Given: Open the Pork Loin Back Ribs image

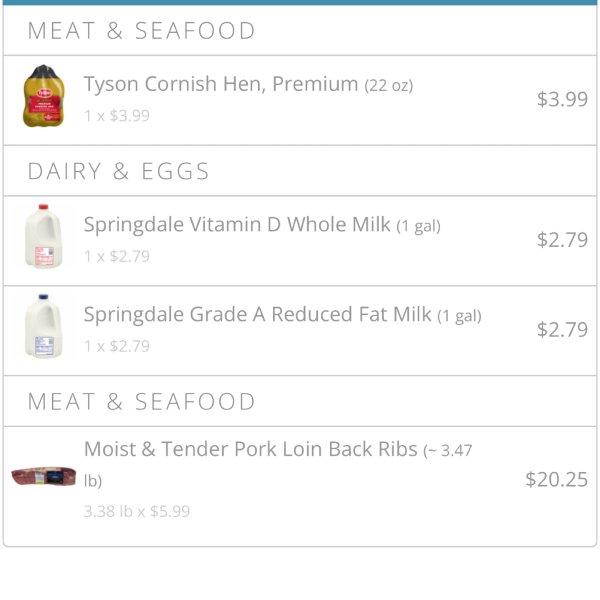Looking at the screenshot, I should coord(44,476).
